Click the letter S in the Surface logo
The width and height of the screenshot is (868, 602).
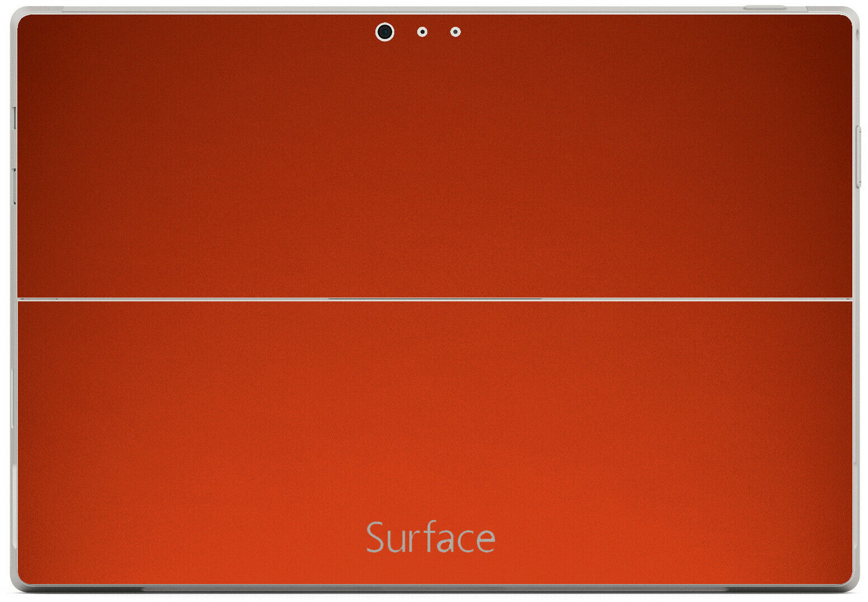[375, 538]
